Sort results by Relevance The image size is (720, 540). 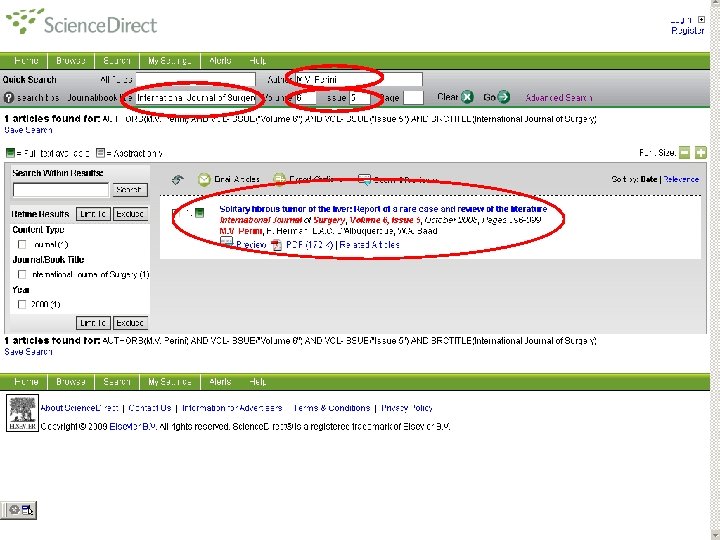click(681, 179)
